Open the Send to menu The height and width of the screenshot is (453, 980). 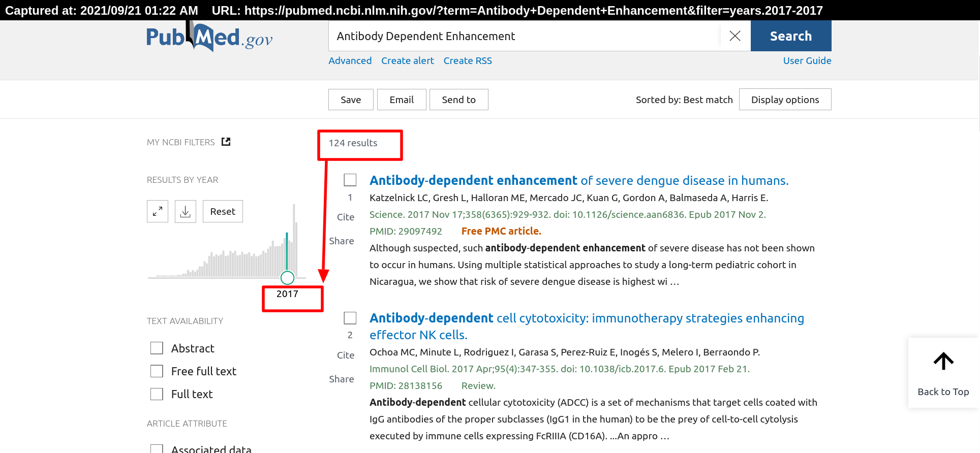[459, 100]
